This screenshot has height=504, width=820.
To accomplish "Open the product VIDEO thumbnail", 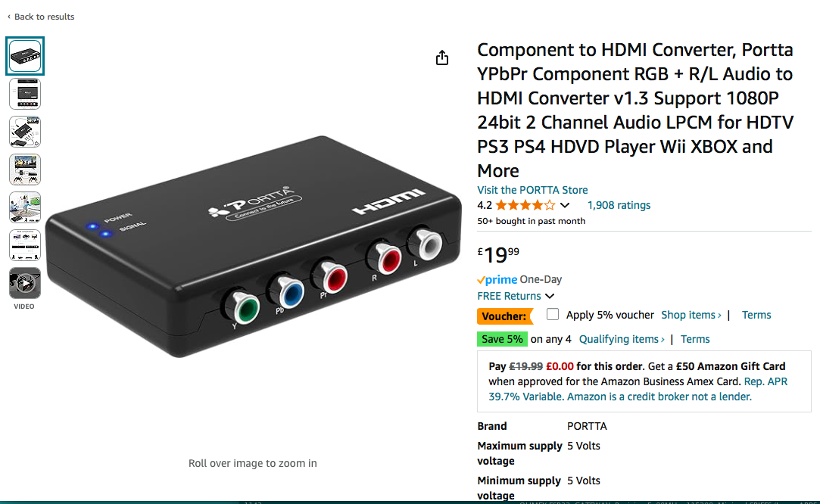I will click(x=24, y=283).
